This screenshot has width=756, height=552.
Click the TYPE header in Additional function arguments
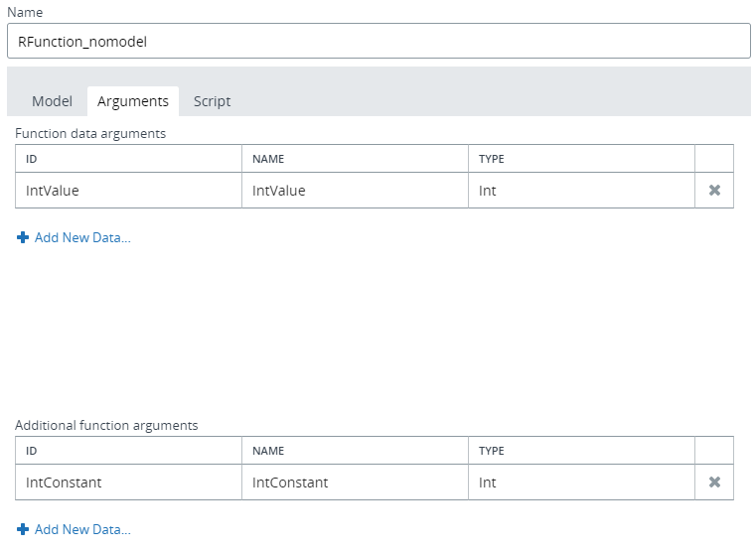pyautogui.click(x=581, y=451)
